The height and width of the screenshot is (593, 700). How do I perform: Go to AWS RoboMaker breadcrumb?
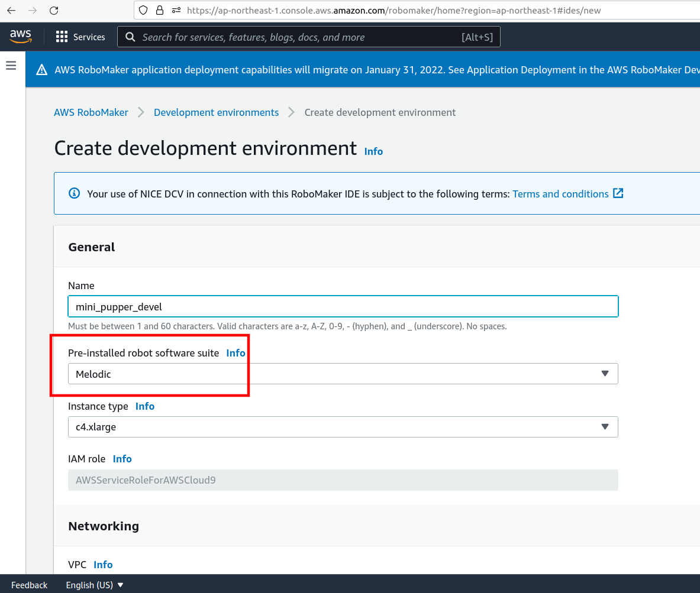point(91,112)
